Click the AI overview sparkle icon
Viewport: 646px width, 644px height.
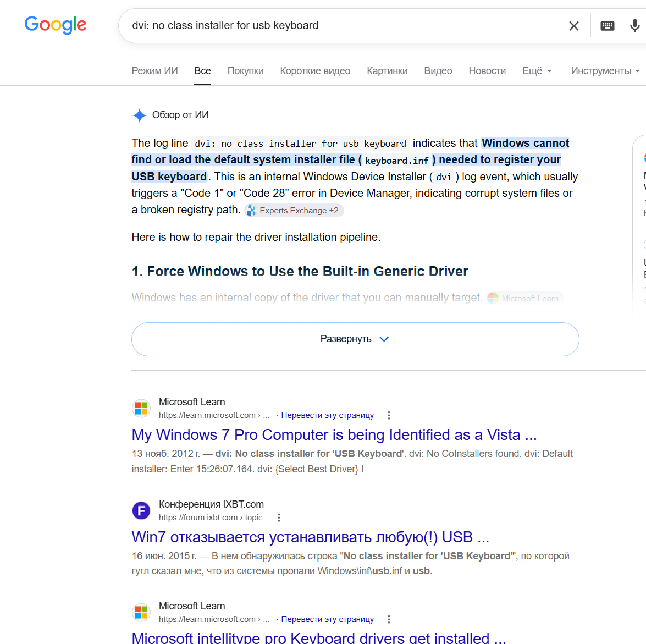click(x=140, y=115)
